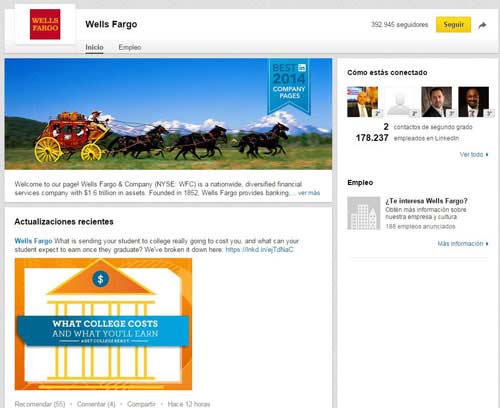Follow Wells Fargo with Seguir button
Viewport: 500px width, 408px height.
[453, 25]
